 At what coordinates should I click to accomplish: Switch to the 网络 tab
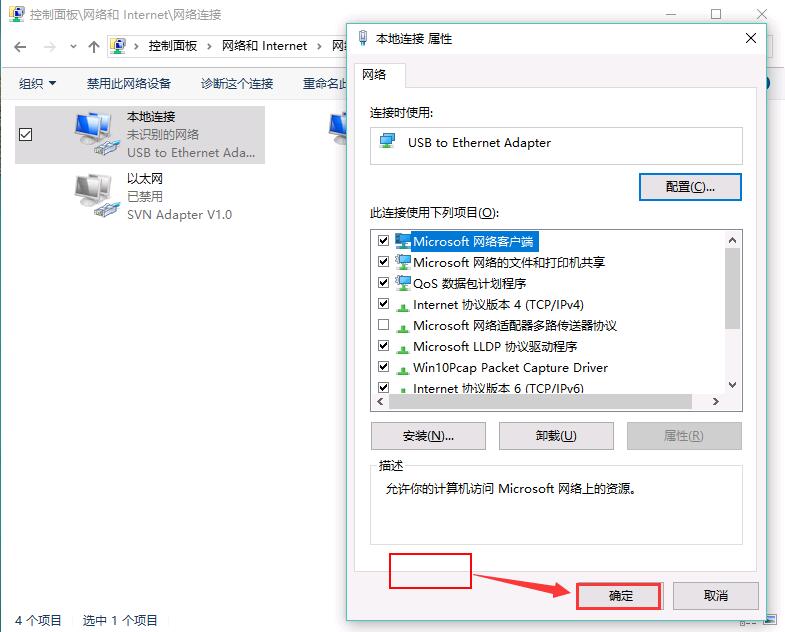coord(374,75)
